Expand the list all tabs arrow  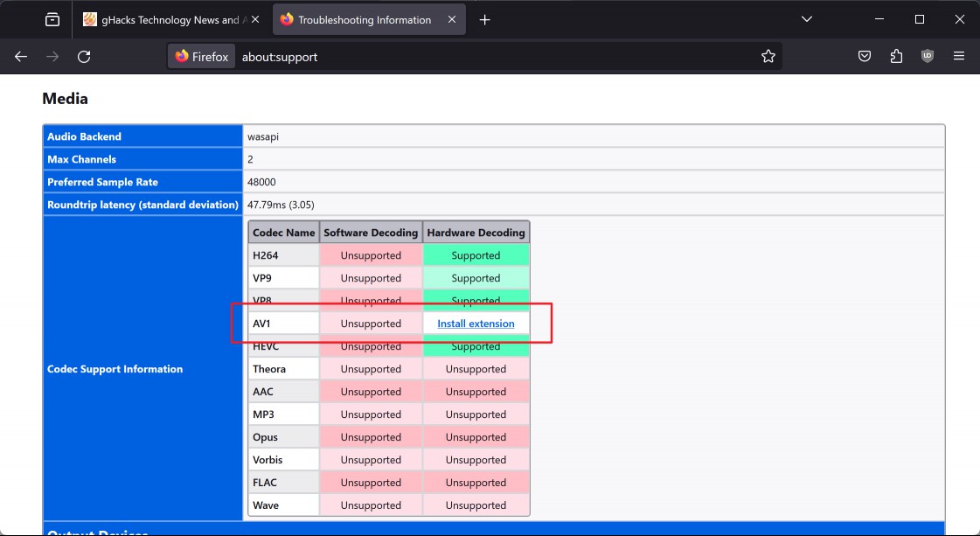click(807, 19)
